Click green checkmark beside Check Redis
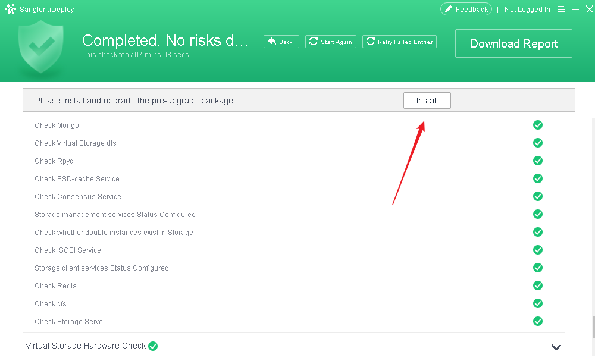This screenshot has height=364, width=595. pyautogui.click(x=538, y=285)
